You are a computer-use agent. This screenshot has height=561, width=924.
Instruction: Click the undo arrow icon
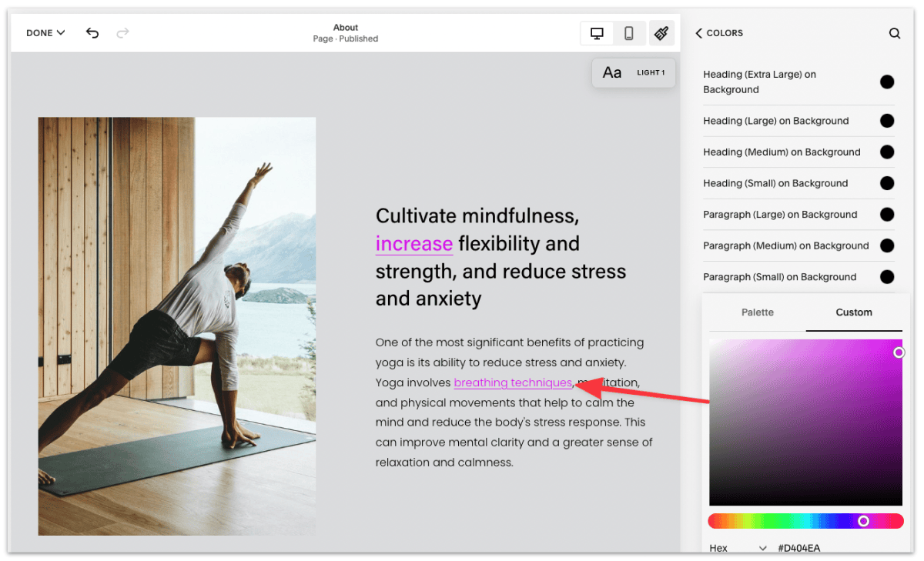click(92, 33)
